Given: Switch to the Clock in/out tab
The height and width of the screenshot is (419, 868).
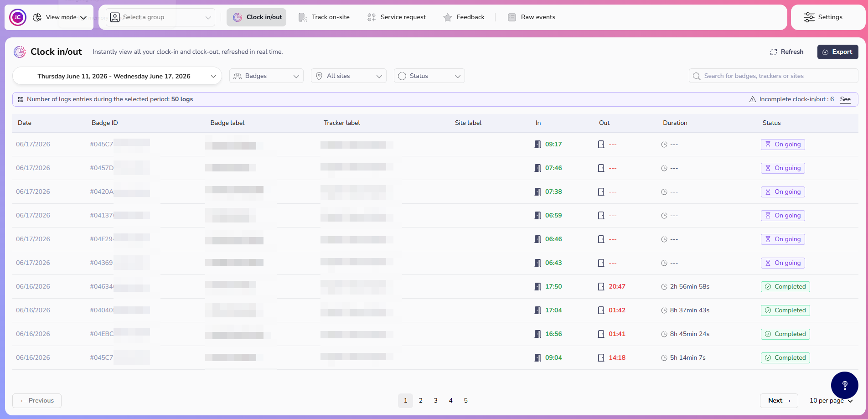Looking at the screenshot, I should pos(257,17).
